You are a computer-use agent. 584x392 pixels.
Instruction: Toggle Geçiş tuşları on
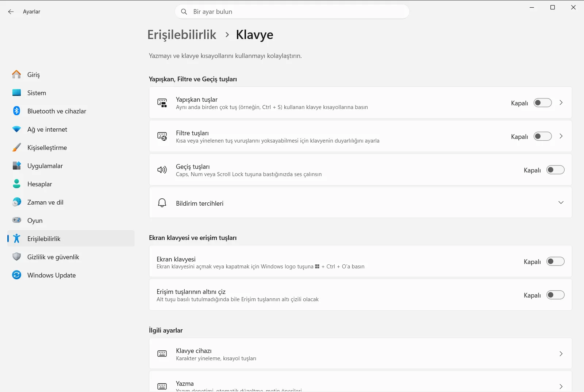coord(555,170)
